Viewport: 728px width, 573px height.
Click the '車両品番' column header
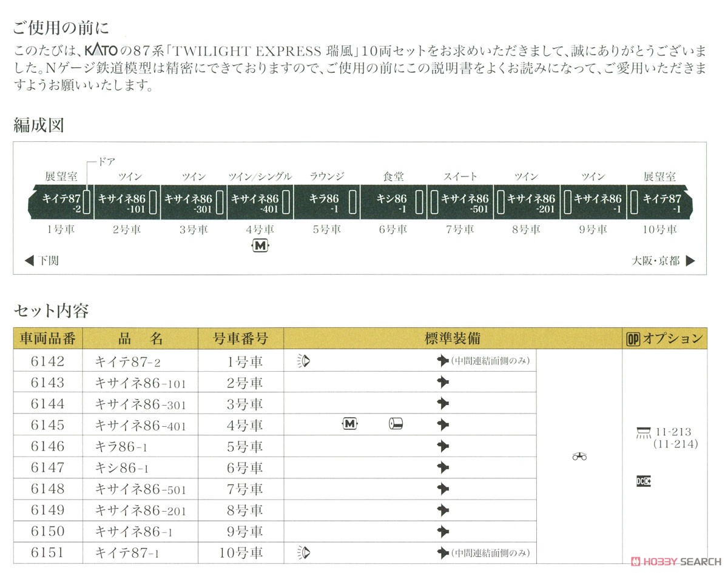coord(48,339)
